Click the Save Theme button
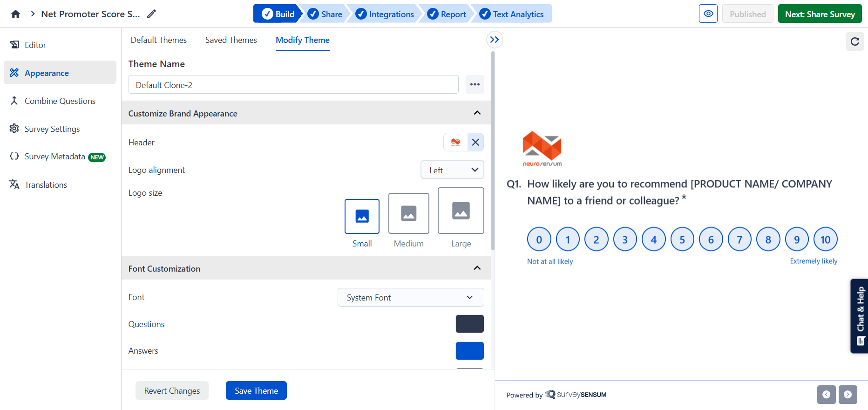868x410 pixels. 256,390
